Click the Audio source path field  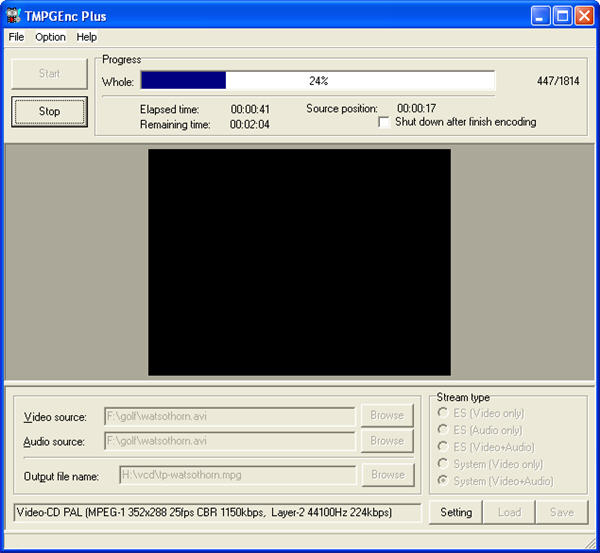tap(230, 441)
